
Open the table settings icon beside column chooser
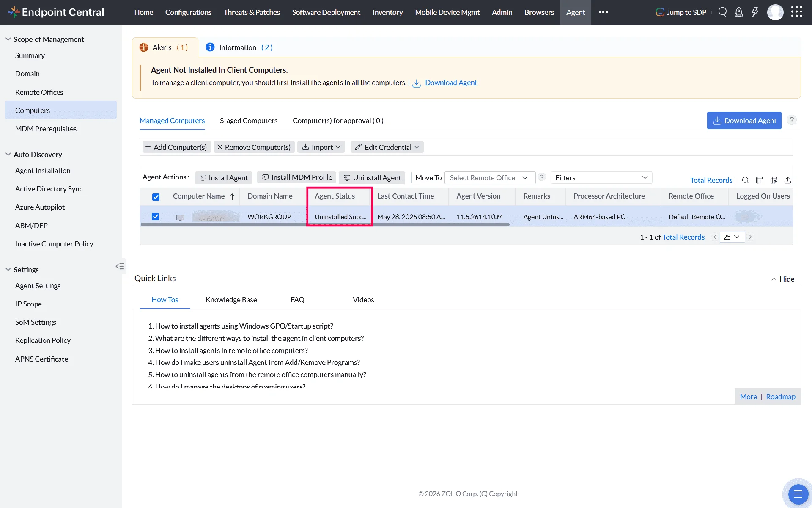[774, 180]
